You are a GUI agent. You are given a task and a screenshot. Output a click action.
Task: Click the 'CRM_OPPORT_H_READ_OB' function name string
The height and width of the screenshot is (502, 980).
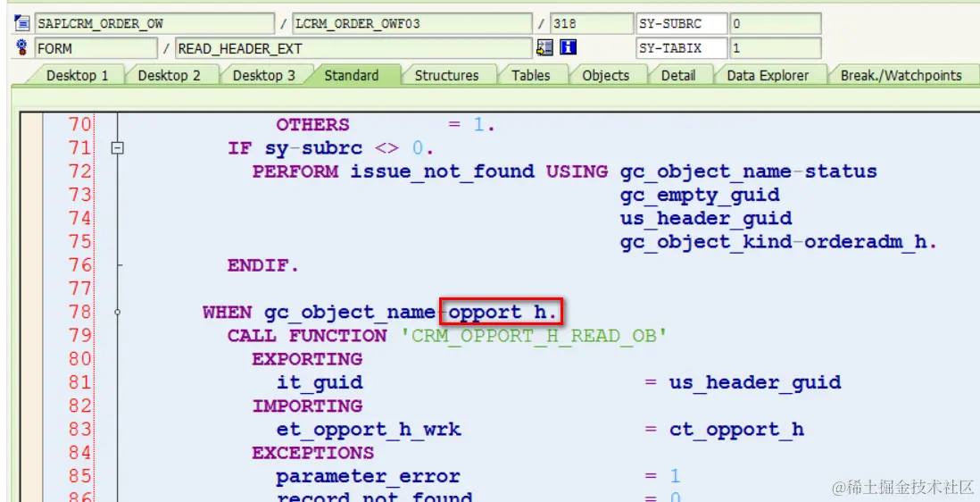coord(534,337)
